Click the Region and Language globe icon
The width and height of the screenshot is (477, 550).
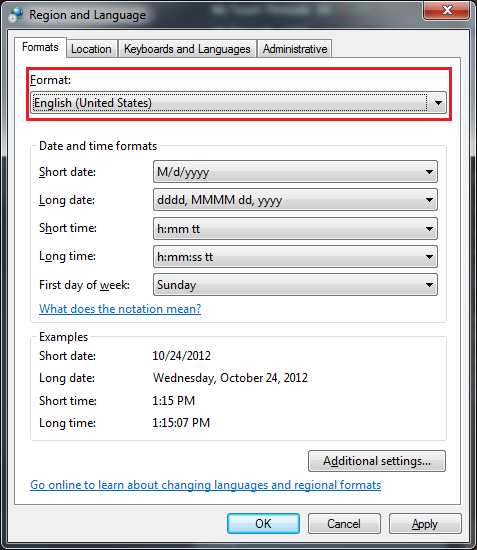[16, 14]
